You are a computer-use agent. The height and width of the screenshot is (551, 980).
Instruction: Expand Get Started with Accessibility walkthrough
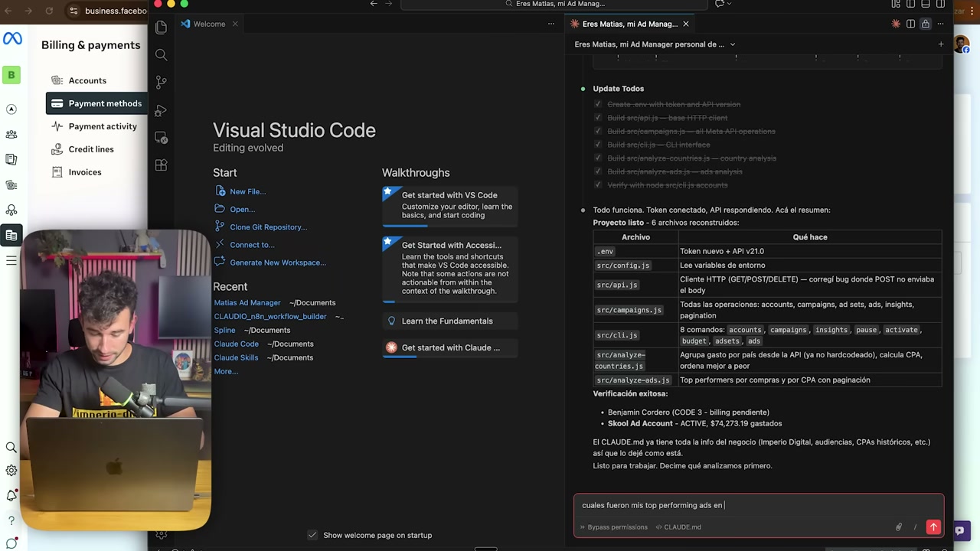coord(450,268)
